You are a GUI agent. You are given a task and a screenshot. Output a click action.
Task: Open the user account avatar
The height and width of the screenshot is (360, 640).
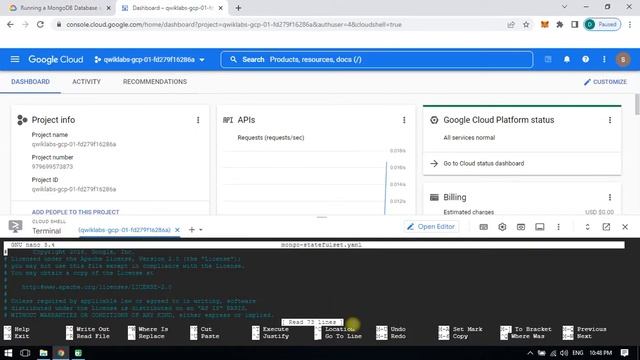(x=623, y=60)
